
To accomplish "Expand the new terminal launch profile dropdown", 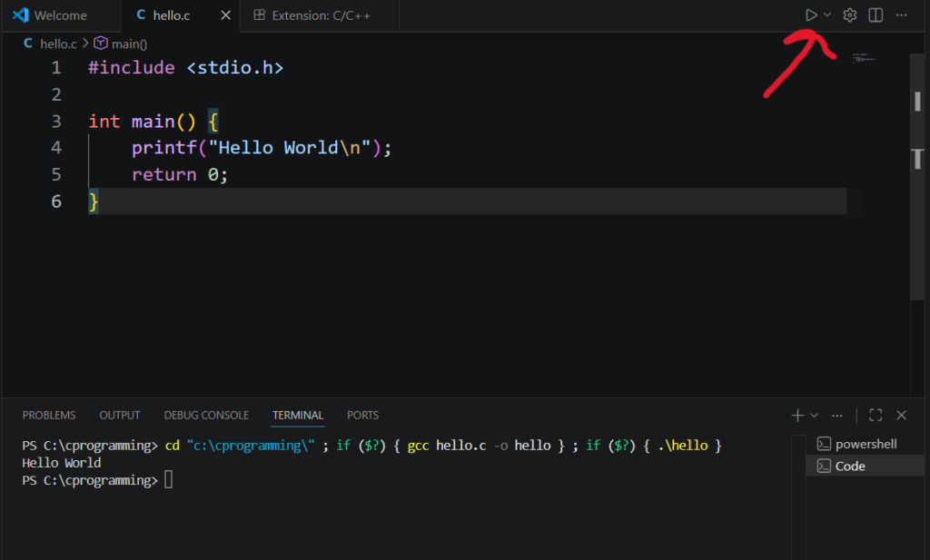I will (815, 415).
